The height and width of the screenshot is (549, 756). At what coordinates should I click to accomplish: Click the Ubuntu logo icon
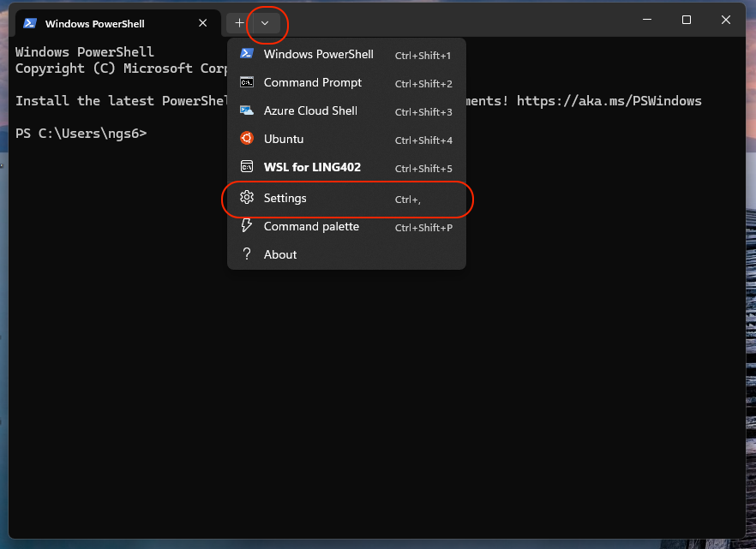point(247,138)
